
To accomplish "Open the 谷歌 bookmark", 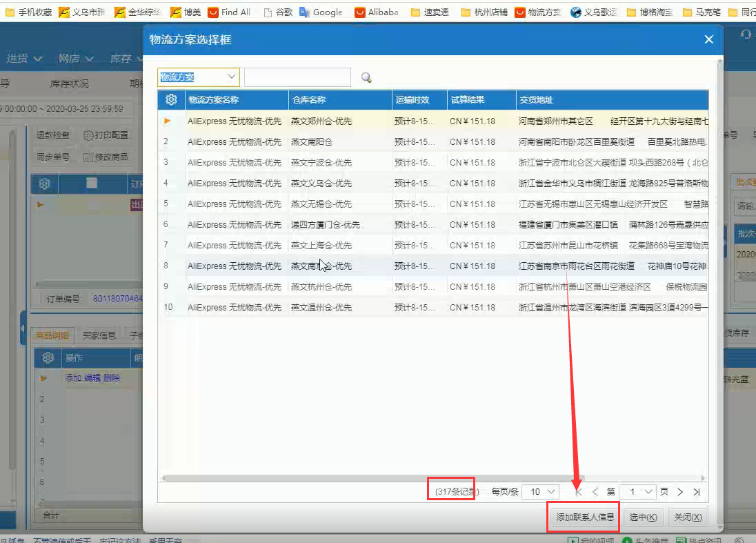I will click(279, 12).
